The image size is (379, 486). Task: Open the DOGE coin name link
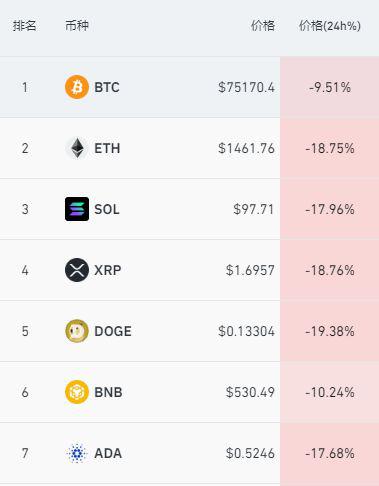coord(113,331)
